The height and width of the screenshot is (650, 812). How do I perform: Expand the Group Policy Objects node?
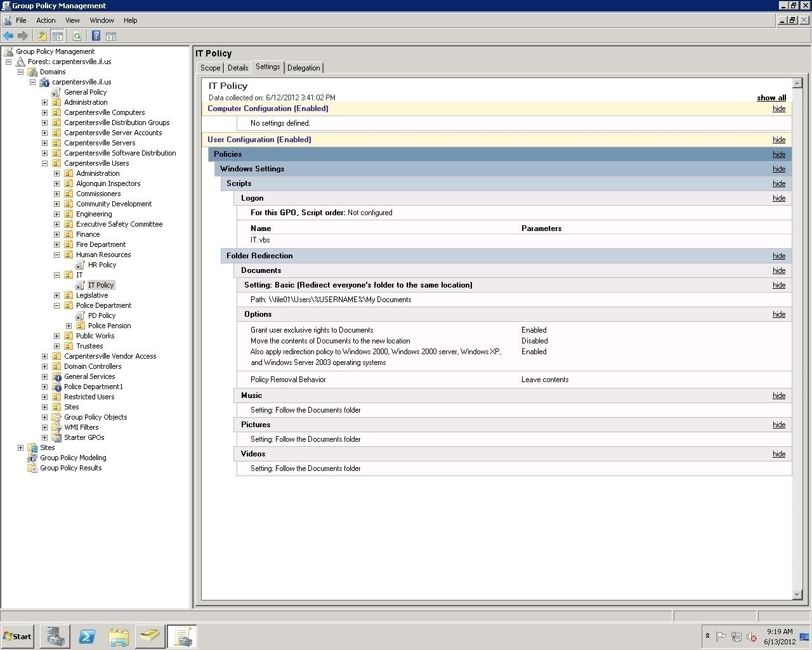(44, 417)
